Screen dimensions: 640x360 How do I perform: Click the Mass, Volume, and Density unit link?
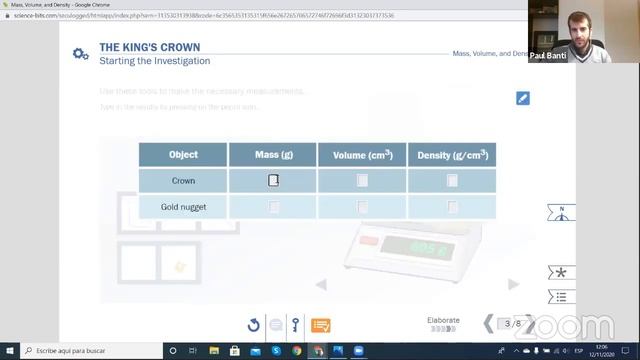pyautogui.click(x=490, y=53)
